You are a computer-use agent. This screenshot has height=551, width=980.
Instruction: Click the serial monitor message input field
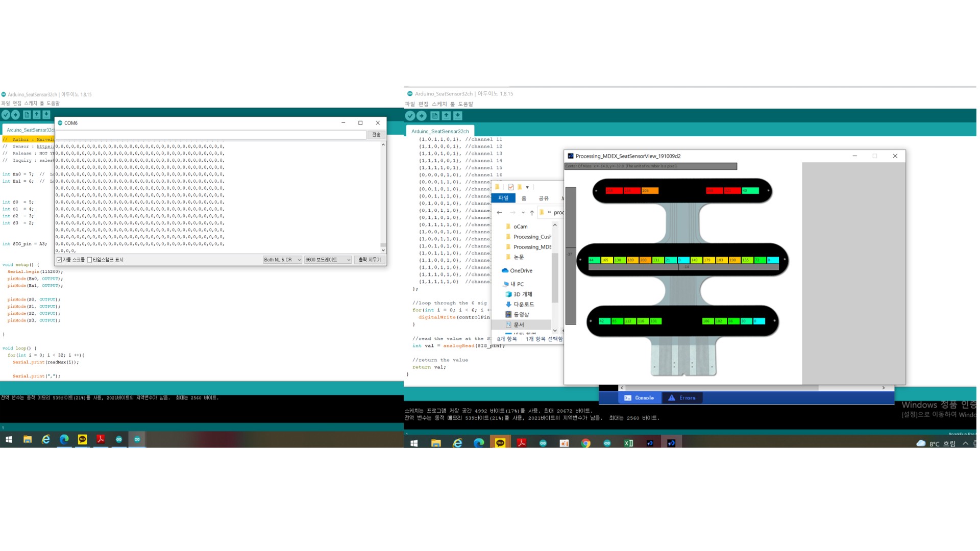tap(211, 135)
